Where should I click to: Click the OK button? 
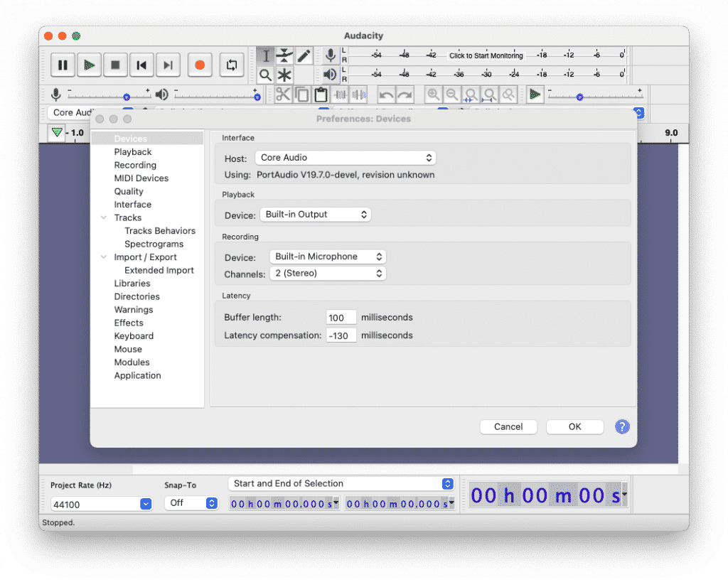(574, 426)
